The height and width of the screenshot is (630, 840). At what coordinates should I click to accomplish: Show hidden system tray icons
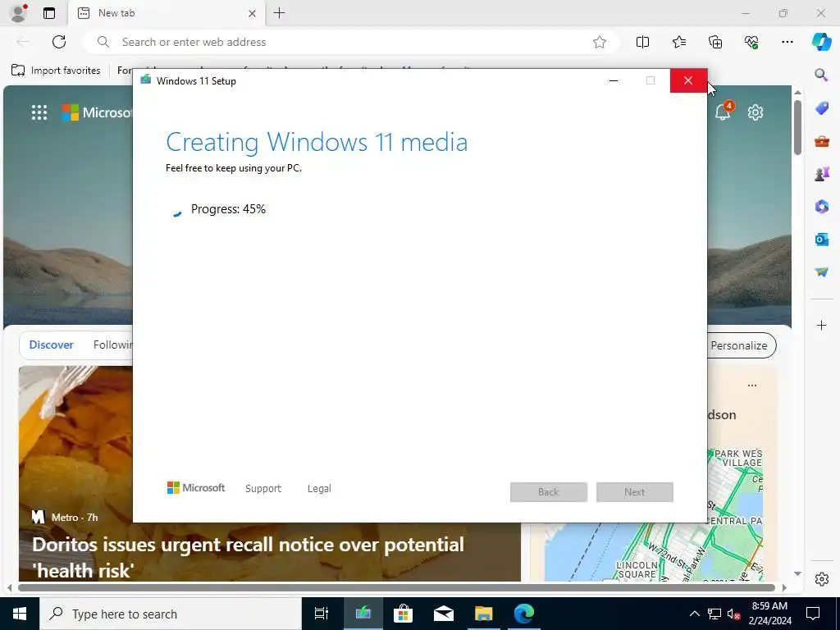point(694,614)
